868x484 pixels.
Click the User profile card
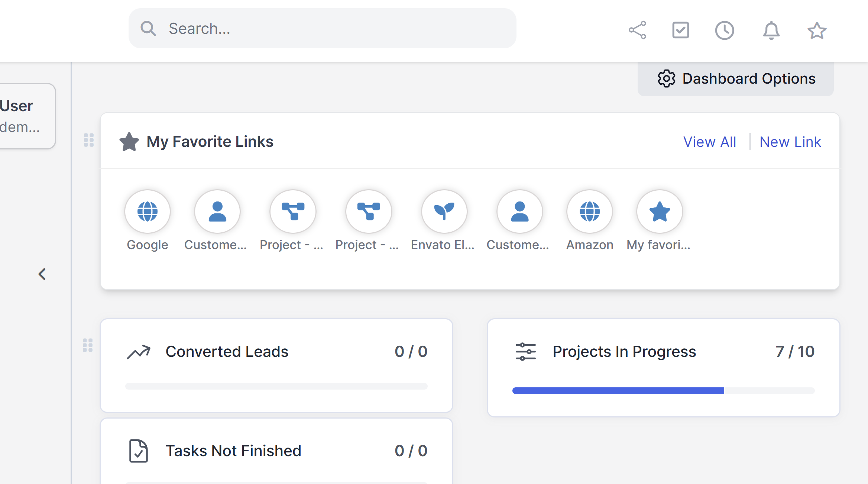tap(22, 116)
